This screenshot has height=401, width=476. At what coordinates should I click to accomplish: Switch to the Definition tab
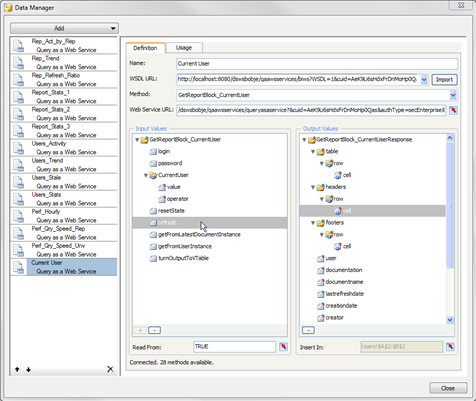coord(145,48)
